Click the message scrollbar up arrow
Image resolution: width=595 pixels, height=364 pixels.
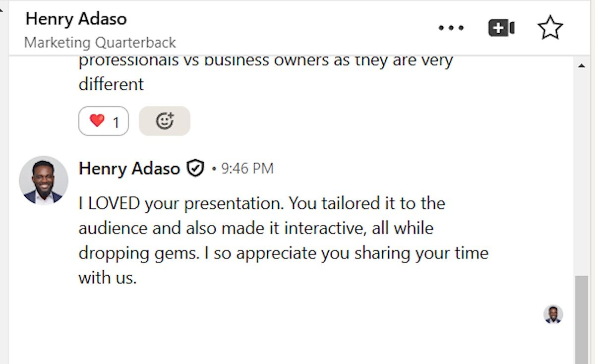click(x=582, y=66)
